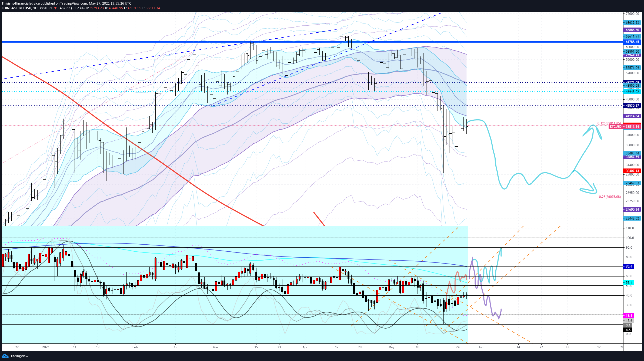Click the purple 32857.59 price label

click(632, 157)
